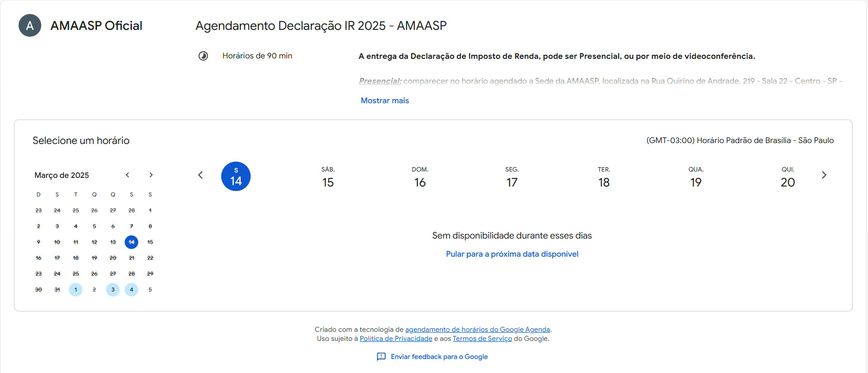Select Saturday 15 column header
This screenshot has height=373, width=868.
click(x=328, y=177)
